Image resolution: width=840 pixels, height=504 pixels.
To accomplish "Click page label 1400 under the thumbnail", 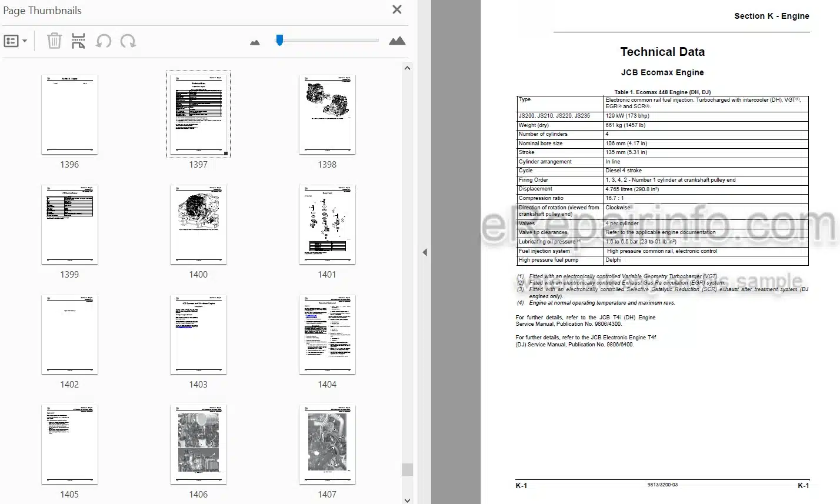I will (x=198, y=275).
